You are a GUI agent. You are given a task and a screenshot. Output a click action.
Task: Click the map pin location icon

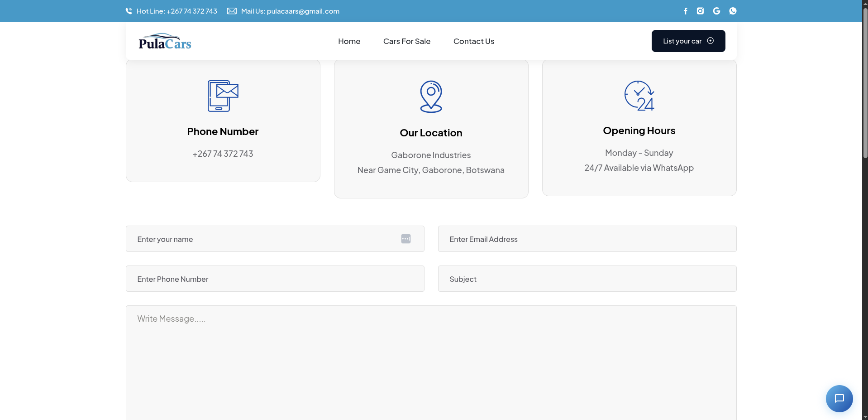coord(431,97)
